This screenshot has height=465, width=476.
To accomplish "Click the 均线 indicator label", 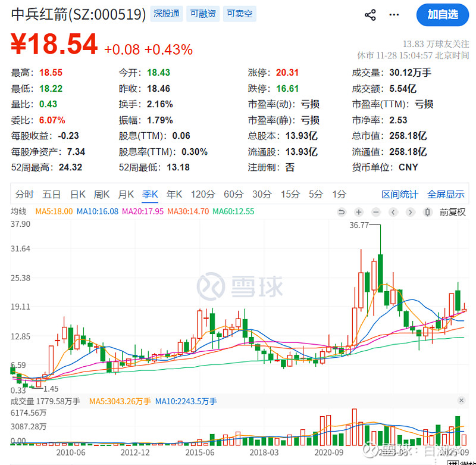I will click(18, 211).
